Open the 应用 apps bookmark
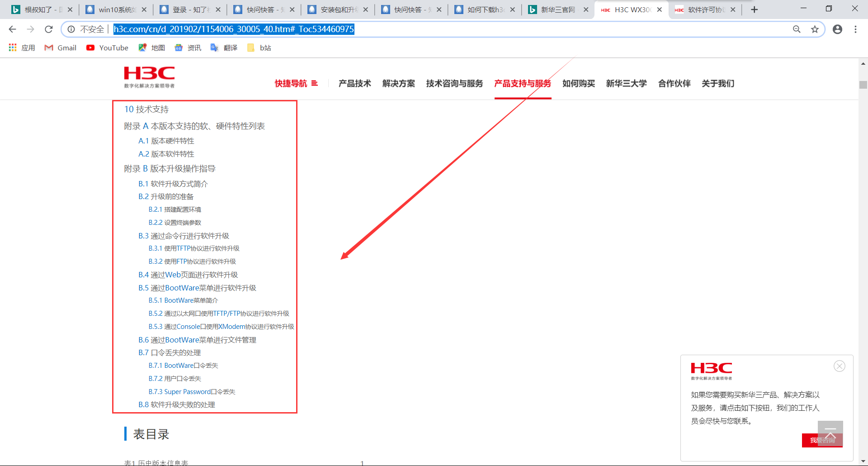The image size is (868, 466). (22, 48)
